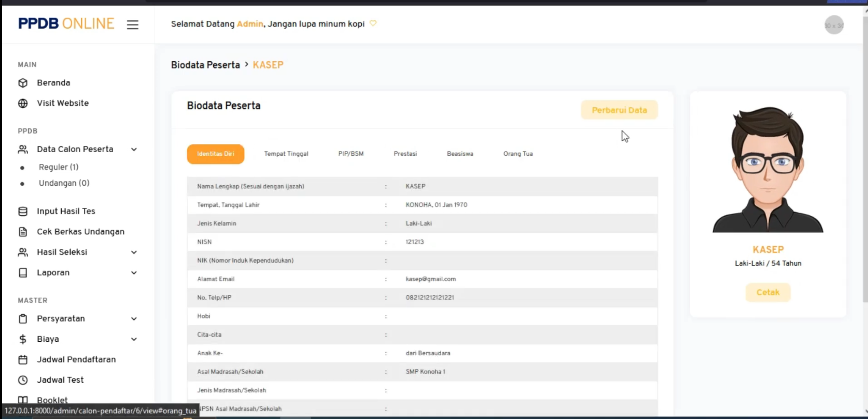
Task: Expand the Persyaratan chevron
Action: pos(134,319)
